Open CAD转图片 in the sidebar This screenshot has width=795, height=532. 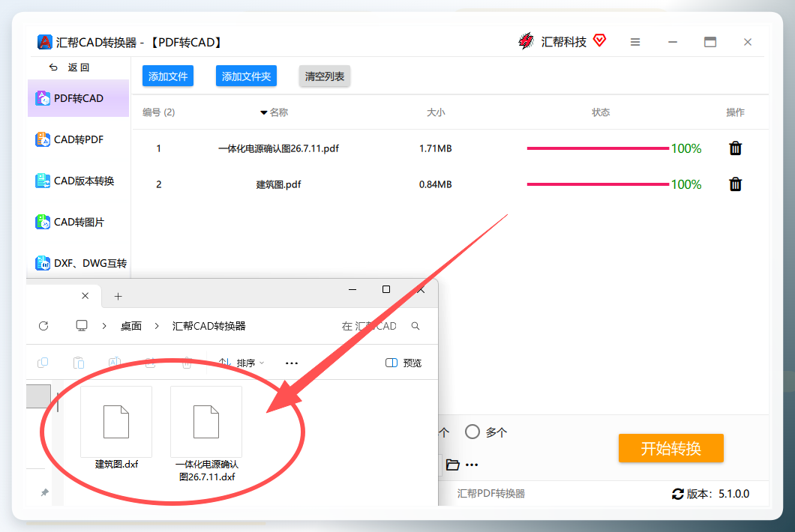pos(79,222)
